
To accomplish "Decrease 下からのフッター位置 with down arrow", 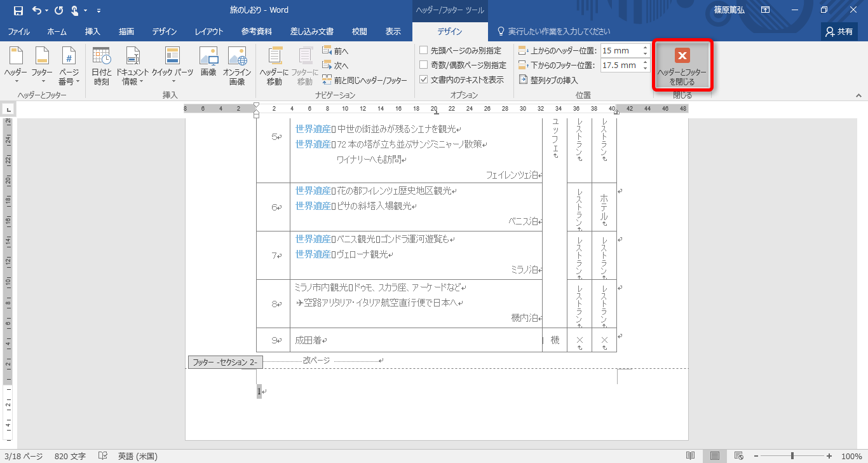I will coord(645,69).
